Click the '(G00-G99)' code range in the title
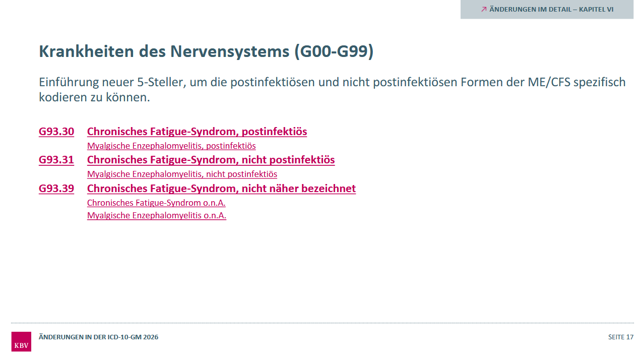The height and width of the screenshot is (362, 644). point(334,51)
